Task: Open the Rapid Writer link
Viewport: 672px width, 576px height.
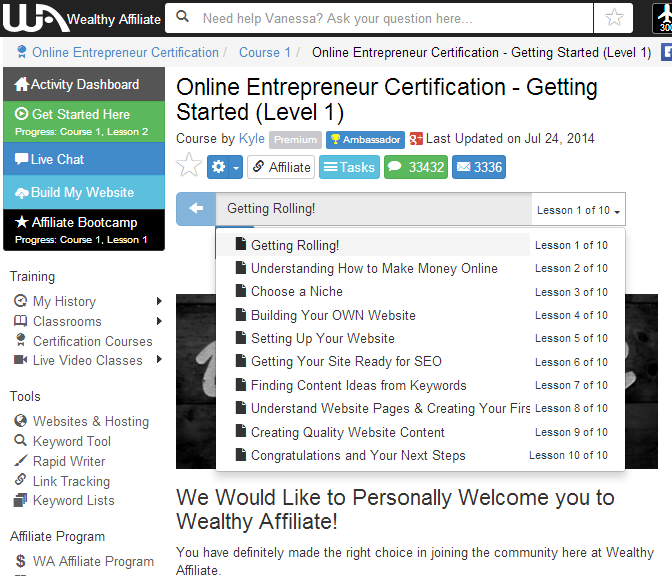Action: point(69,461)
